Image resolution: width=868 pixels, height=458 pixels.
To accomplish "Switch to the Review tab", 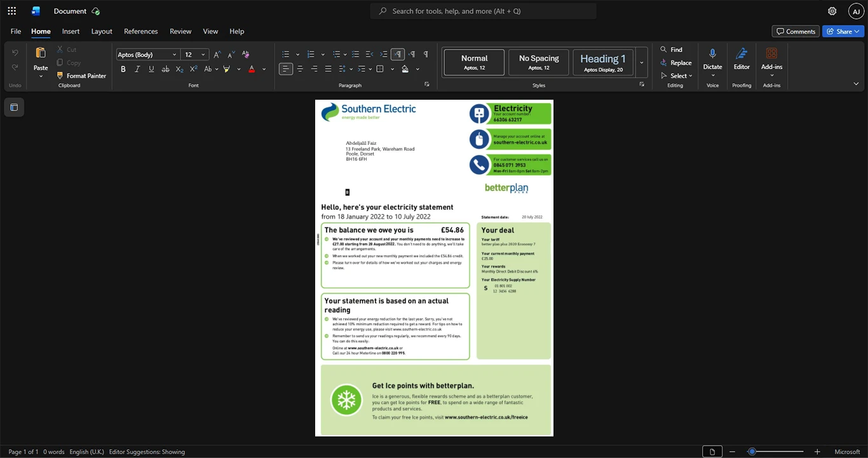I will coord(180,31).
